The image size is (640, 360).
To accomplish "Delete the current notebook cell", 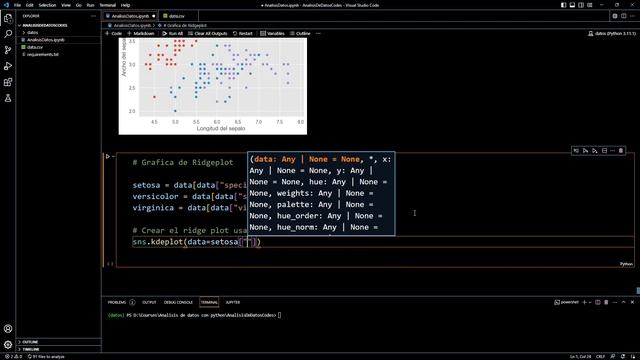I will (621, 151).
